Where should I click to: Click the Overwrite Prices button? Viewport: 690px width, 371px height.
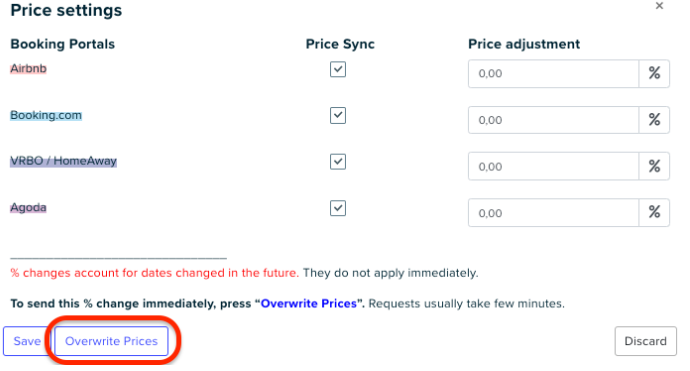111,341
